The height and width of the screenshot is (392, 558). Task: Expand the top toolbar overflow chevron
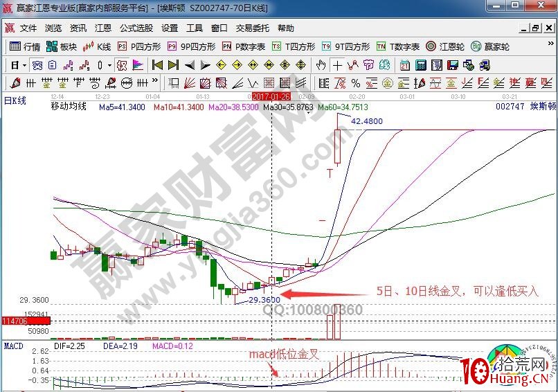tap(550, 44)
